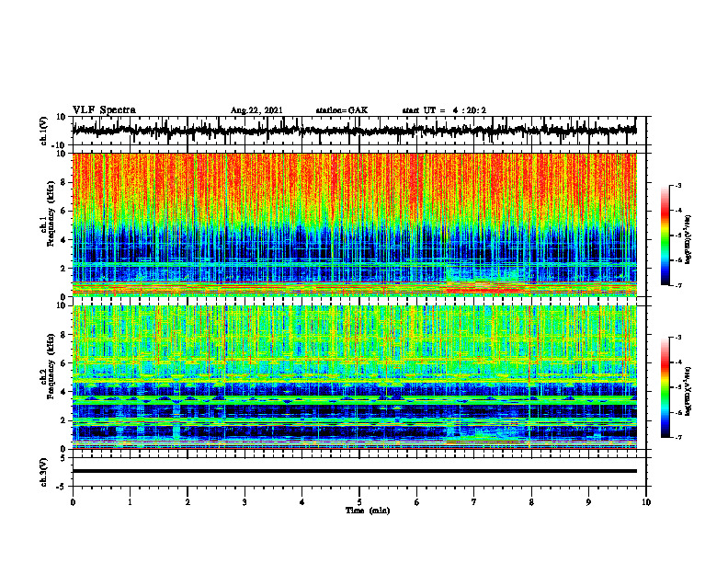Click time axis tick label "2"
The height and width of the screenshot is (563, 728).
point(188,502)
